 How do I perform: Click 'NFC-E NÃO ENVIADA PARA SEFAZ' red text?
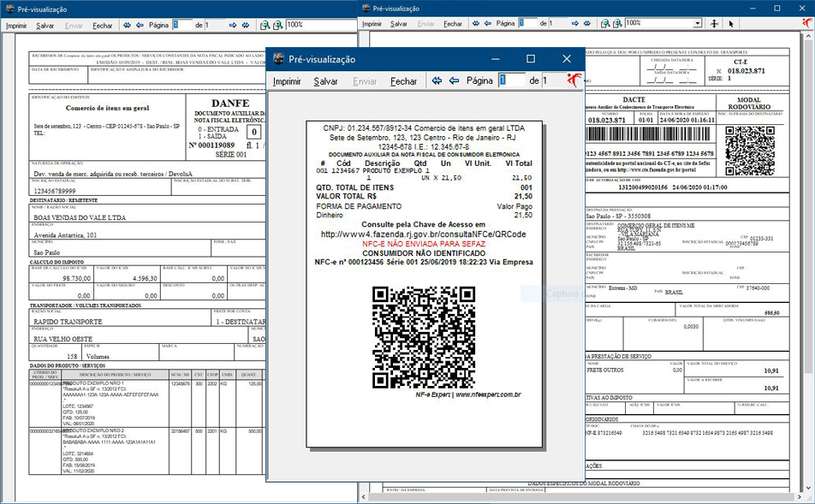(x=424, y=244)
